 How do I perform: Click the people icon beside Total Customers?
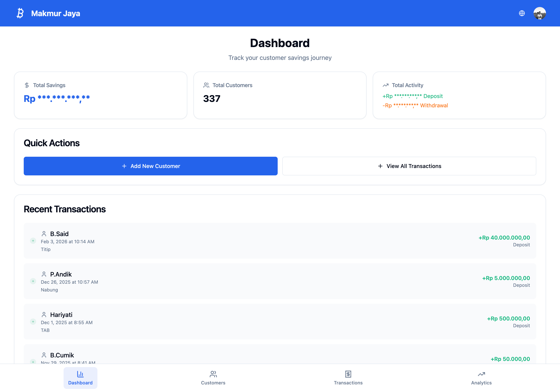pyautogui.click(x=206, y=85)
